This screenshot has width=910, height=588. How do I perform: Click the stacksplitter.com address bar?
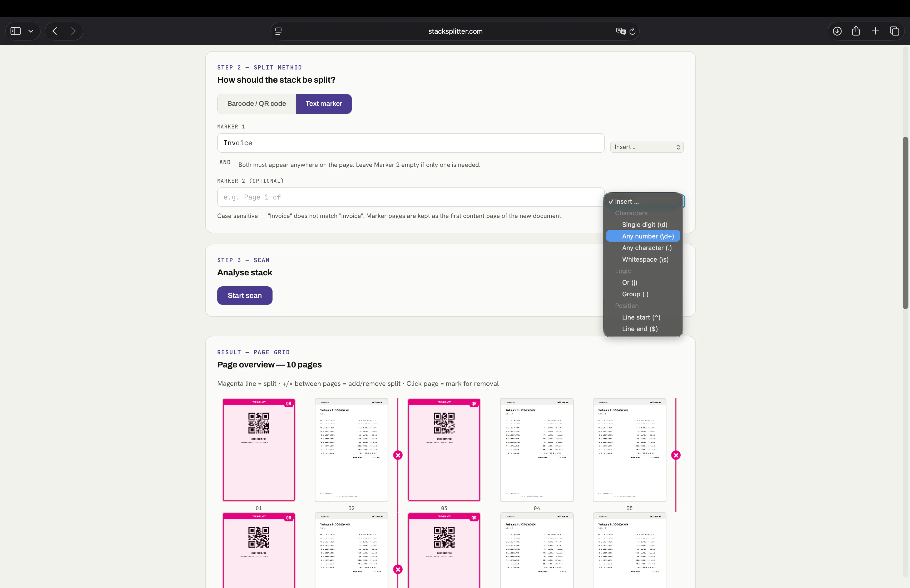tap(455, 31)
